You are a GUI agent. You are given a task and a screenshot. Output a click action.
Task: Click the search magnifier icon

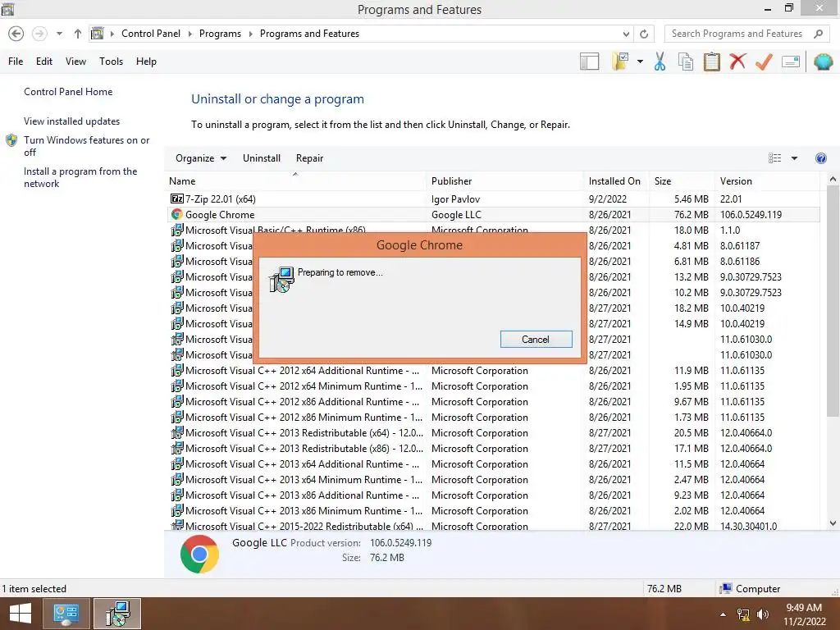(x=818, y=34)
